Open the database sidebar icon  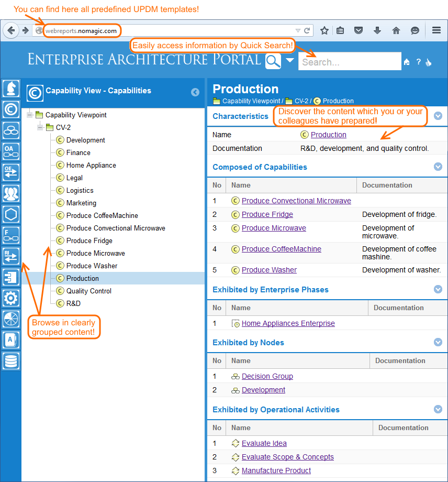coord(11,361)
